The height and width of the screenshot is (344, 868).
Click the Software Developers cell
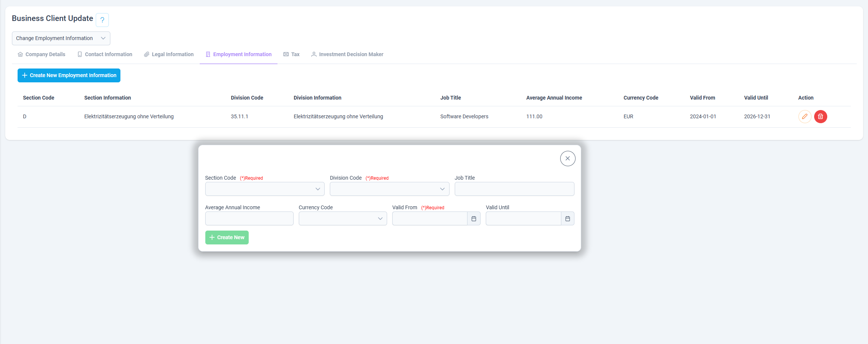(x=464, y=116)
